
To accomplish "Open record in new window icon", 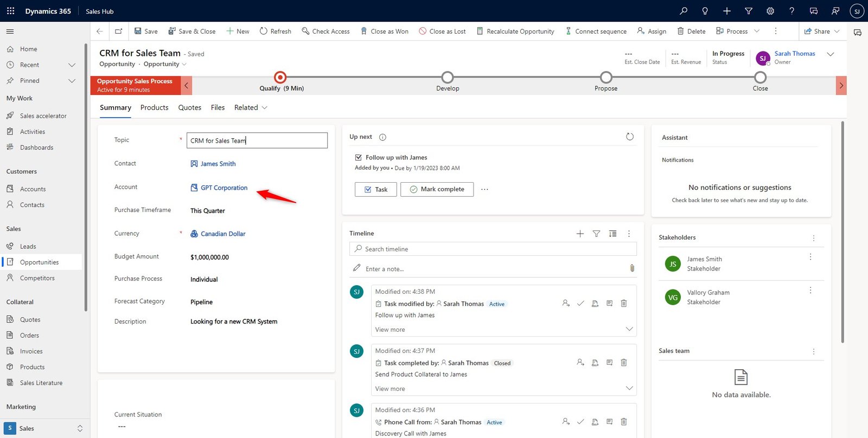I will coord(119,31).
